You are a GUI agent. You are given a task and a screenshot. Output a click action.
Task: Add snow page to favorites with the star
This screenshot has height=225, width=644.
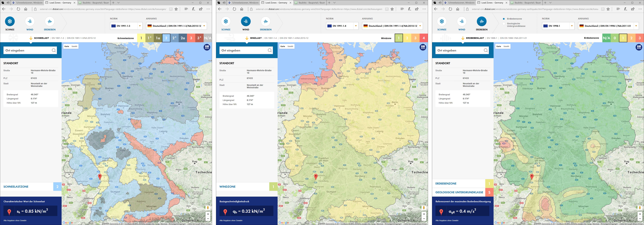pyautogui.click(x=176, y=9)
